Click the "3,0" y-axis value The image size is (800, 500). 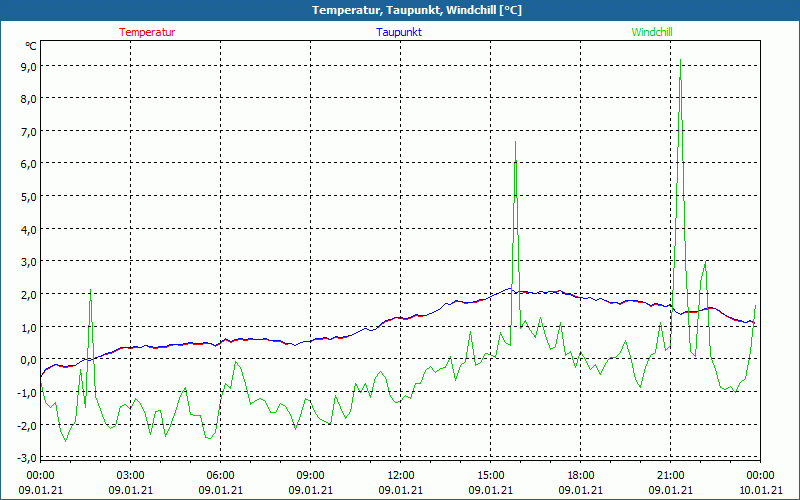point(29,262)
